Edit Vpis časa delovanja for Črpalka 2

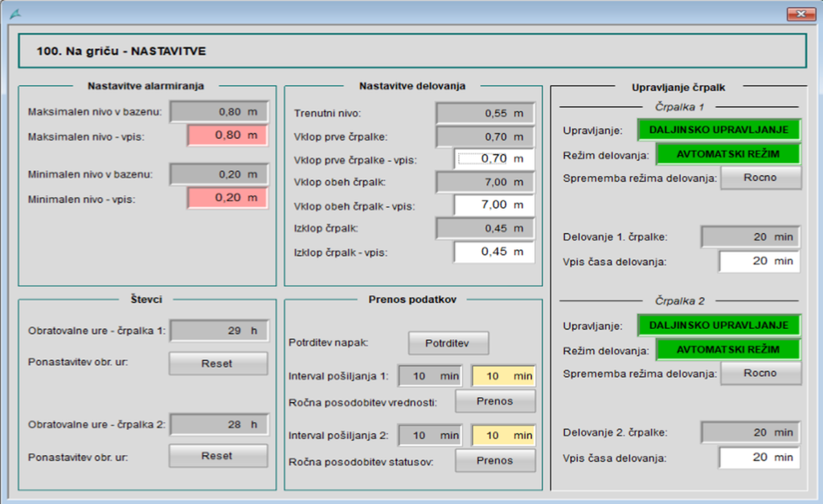tap(759, 457)
